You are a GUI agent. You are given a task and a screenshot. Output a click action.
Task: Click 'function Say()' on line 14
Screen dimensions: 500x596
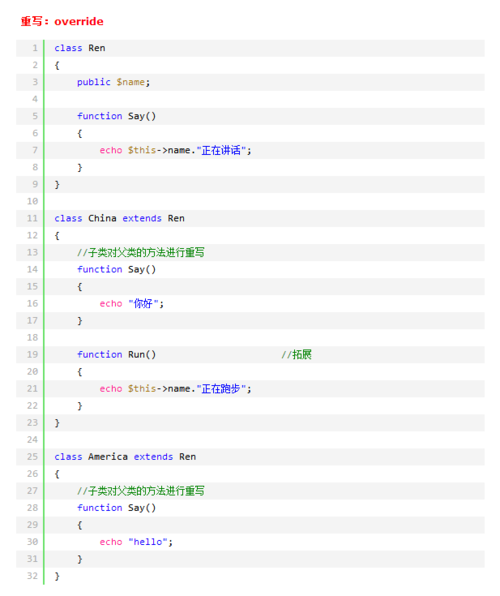pos(116,269)
